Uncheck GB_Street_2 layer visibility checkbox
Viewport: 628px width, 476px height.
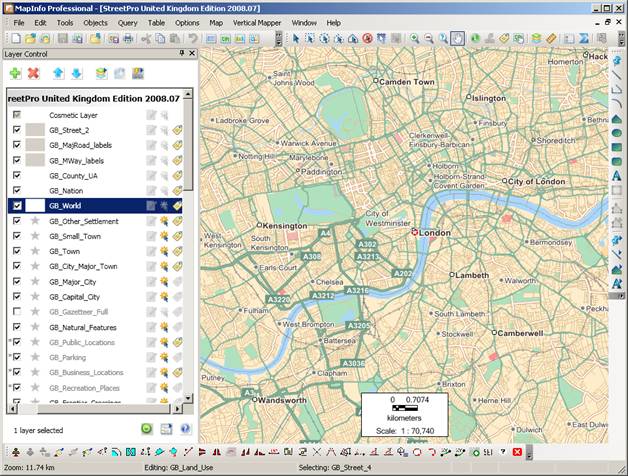click(x=17, y=130)
